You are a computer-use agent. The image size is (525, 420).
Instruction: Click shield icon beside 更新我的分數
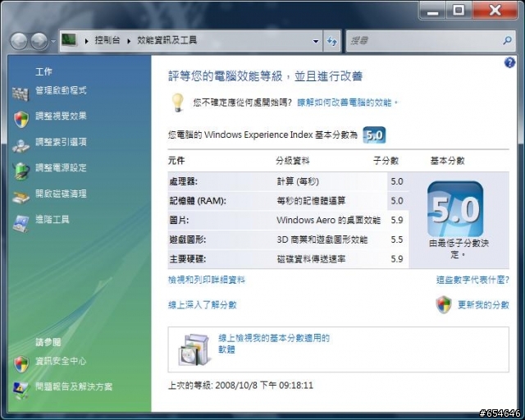click(x=444, y=304)
